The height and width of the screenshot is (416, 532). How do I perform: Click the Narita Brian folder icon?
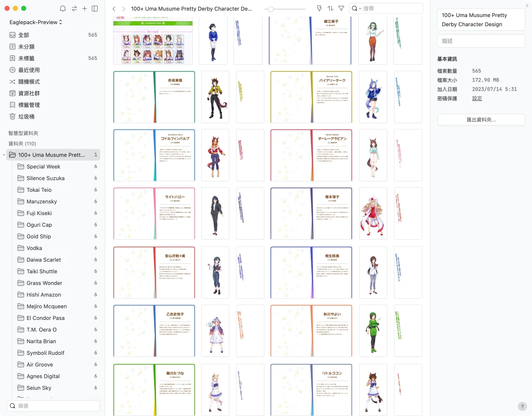click(x=21, y=341)
